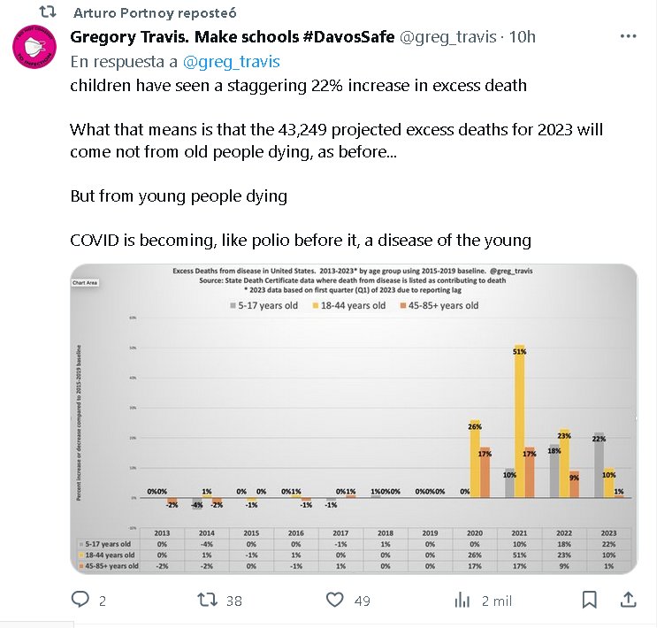This screenshot has height=628, width=672.
Task: Click the @greg_travis reply mention link
Action: coord(231,62)
